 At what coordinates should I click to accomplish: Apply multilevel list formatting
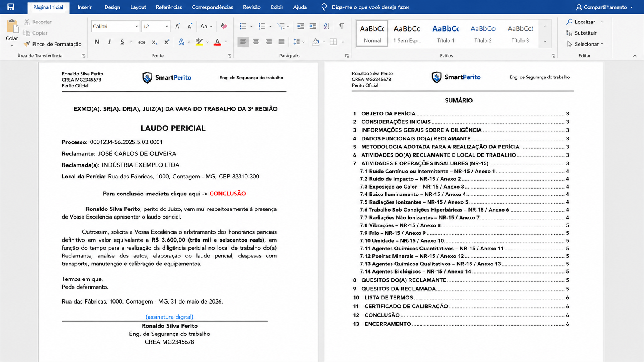[281, 26]
